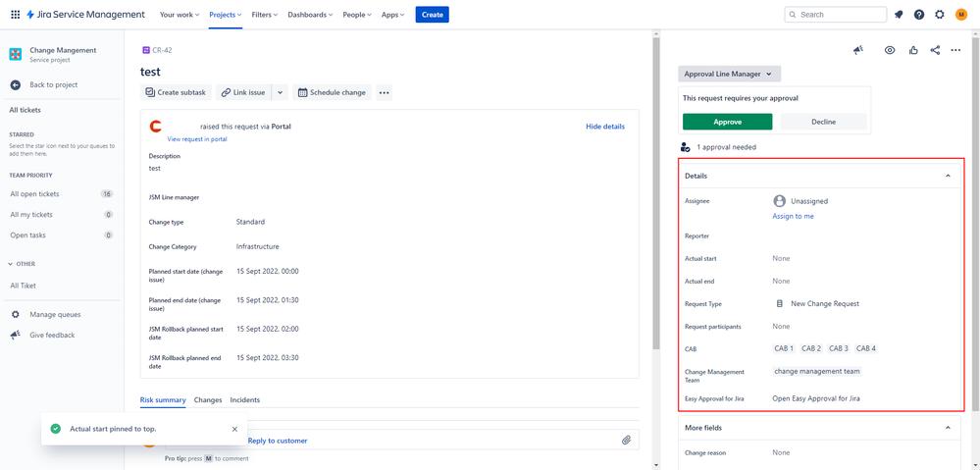
Task: Click the issue content vertical scrollbar
Action: coord(655,193)
